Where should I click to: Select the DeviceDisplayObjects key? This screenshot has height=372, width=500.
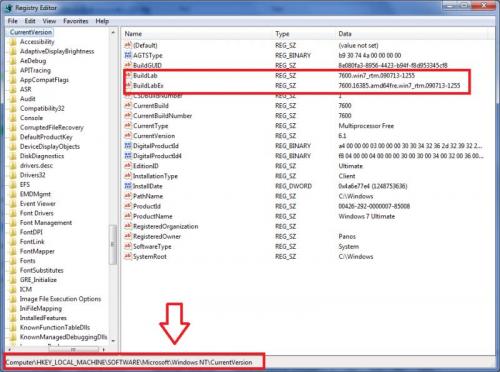click(x=50, y=147)
